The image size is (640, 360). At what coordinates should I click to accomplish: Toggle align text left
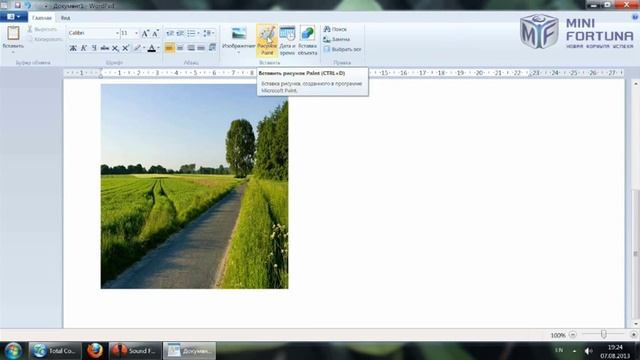click(x=169, y=48)
